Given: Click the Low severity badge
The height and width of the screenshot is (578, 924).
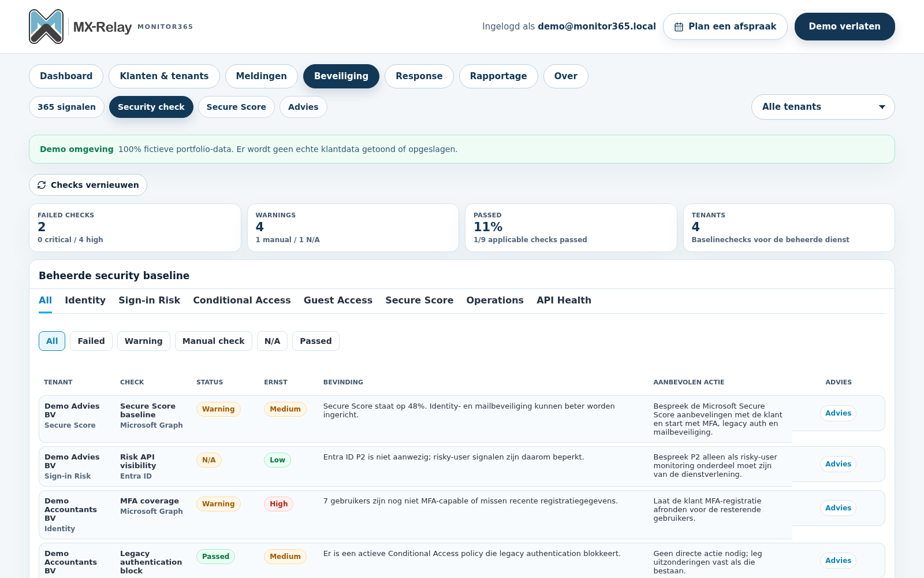Looking at the screenshot, I should pyautogui.click(x=277, y=460).
